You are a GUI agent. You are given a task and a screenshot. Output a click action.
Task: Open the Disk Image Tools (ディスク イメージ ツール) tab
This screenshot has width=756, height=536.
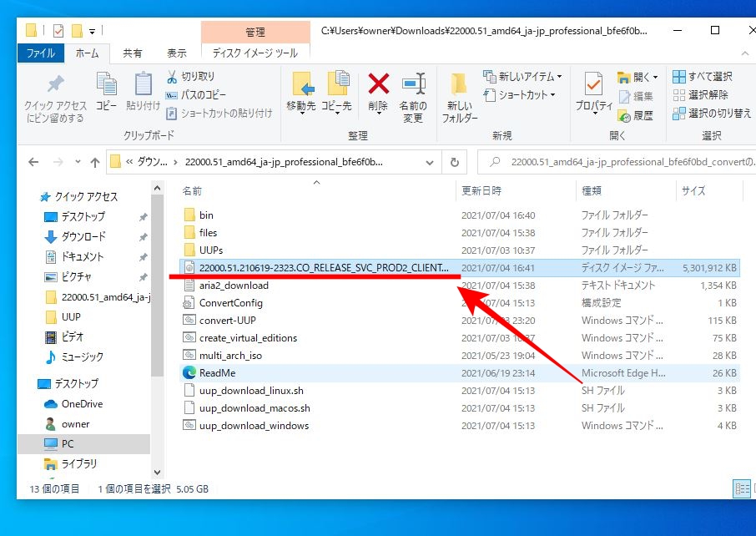point(255,53)
